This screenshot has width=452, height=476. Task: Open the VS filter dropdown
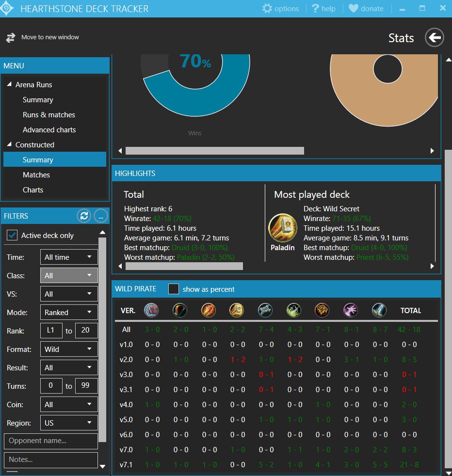69,294
